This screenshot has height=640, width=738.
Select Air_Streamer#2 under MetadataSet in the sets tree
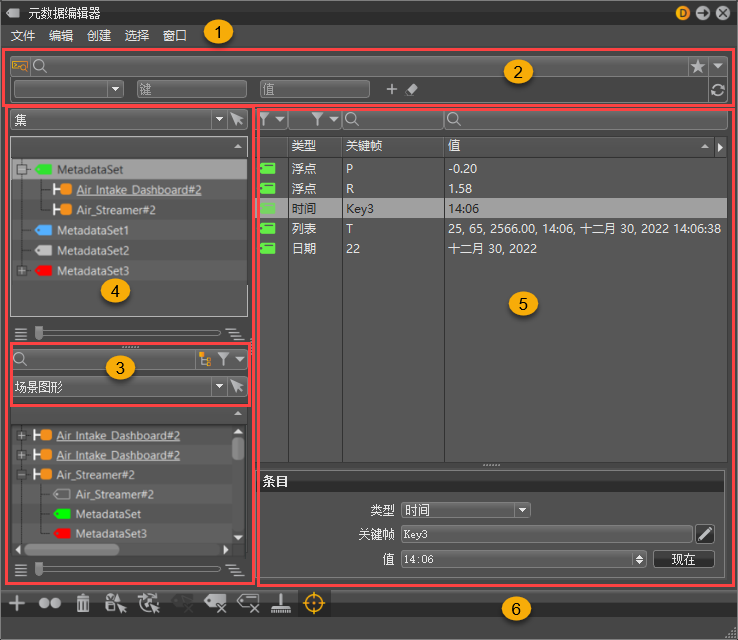[x=116, y=210]
